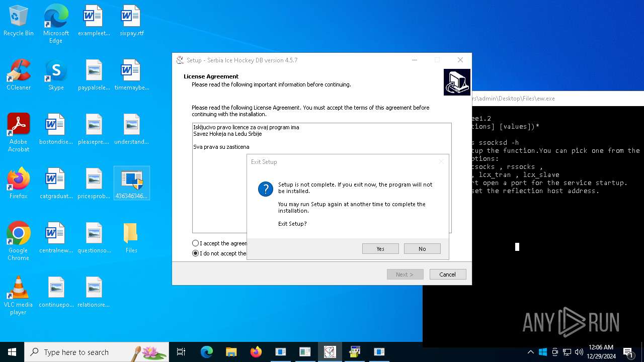Image resolution: width=644 pixels, height=362 pixels.
Task: Open Google Chrome desktop shortcut
Action: click(19, 241)
